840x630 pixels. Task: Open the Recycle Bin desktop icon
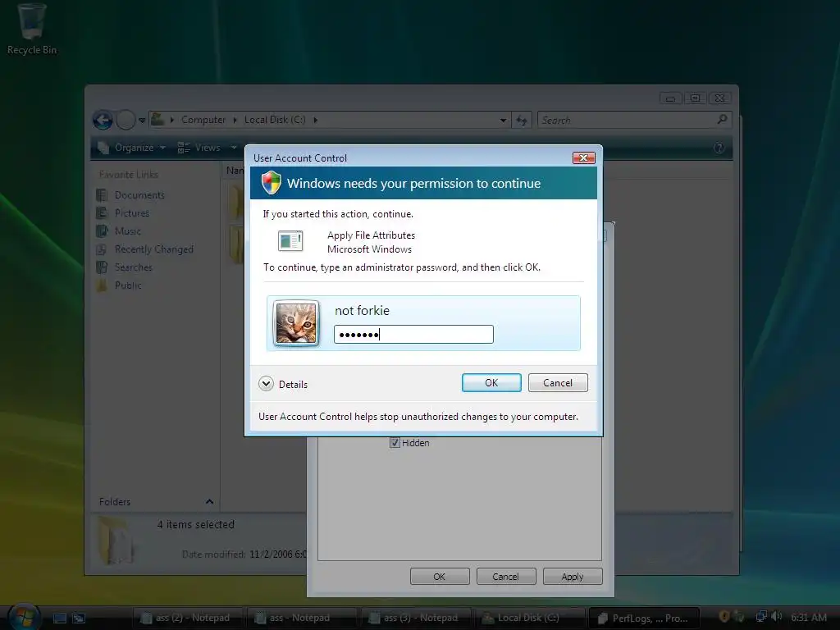tap(32, 30)
